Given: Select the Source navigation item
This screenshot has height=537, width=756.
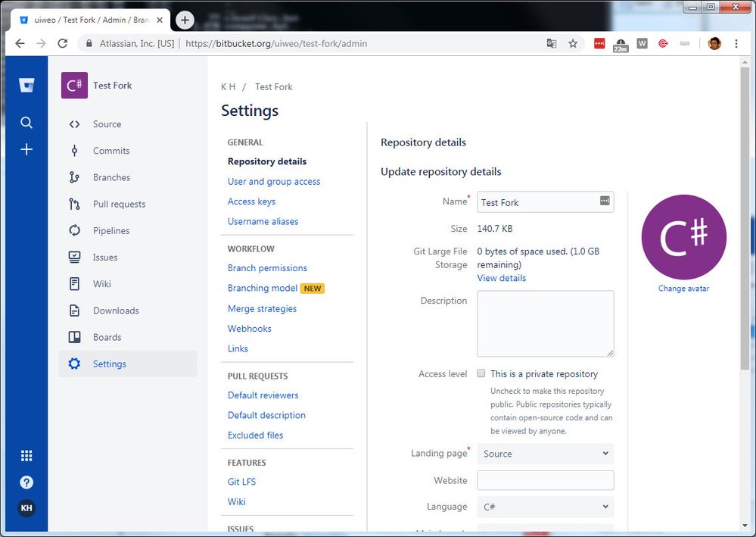Looking at the screenshot, I should pyautogui.click(x=128, y=124).
